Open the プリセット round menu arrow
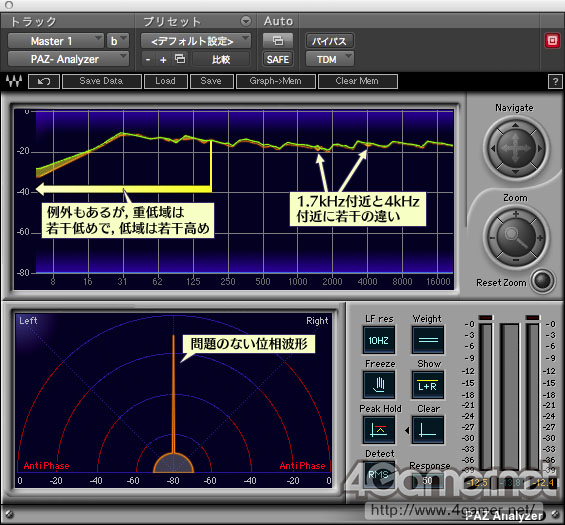565x525 pixels. [246, 21]
